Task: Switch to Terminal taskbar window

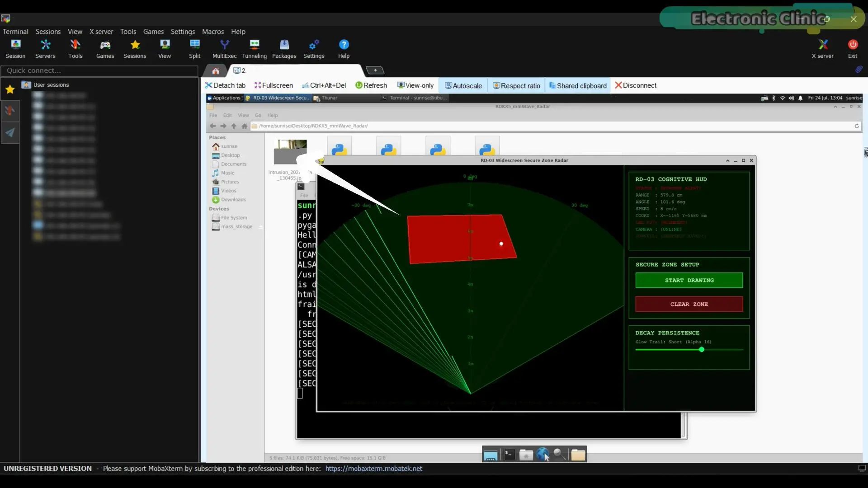Action: click(x=415, y=98)
